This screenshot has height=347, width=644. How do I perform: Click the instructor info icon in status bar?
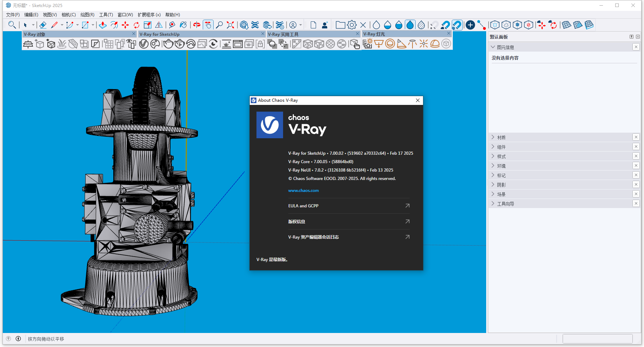[18, 339]
